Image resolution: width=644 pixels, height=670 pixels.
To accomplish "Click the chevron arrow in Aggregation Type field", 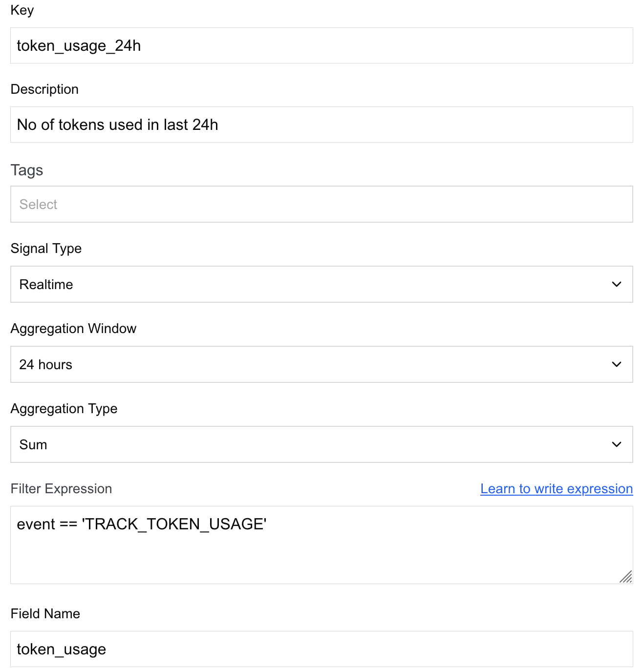I will 617,444.
